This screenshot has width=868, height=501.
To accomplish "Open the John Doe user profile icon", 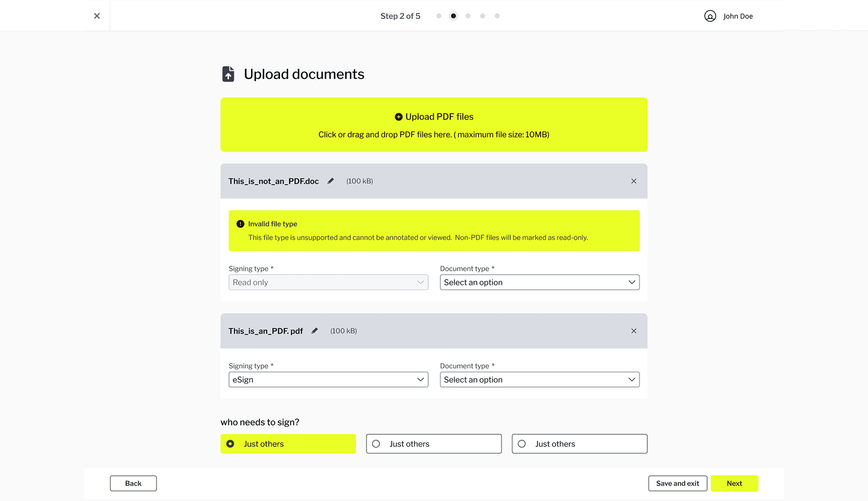I will (x=710, y=16).
